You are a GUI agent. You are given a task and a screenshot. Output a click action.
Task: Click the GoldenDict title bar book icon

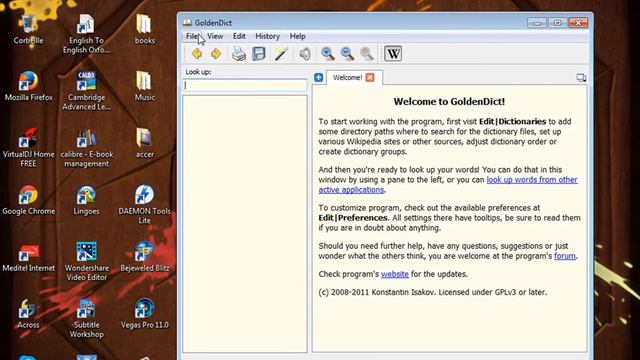pos(187,22)
